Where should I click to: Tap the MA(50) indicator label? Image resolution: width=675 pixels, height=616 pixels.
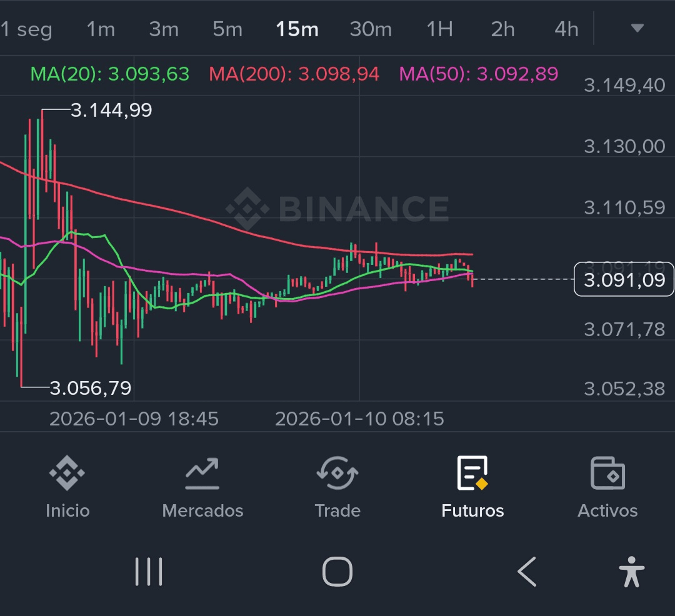click(479, 74)
